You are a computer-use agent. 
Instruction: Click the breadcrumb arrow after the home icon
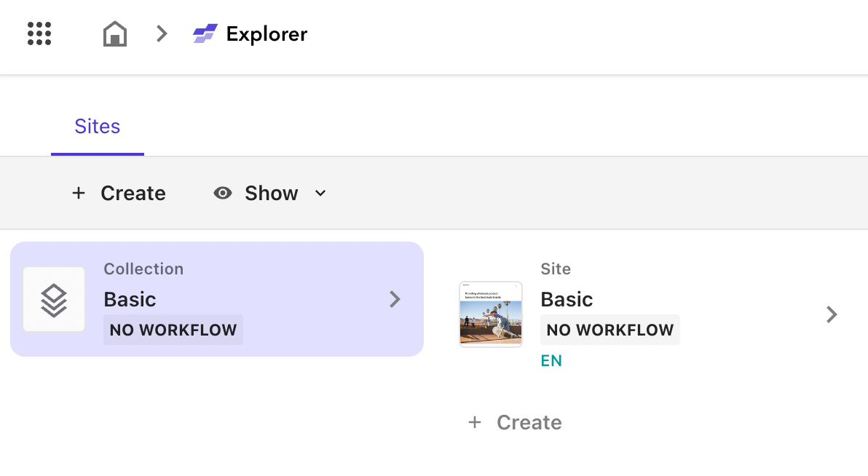tap(161, 33)
